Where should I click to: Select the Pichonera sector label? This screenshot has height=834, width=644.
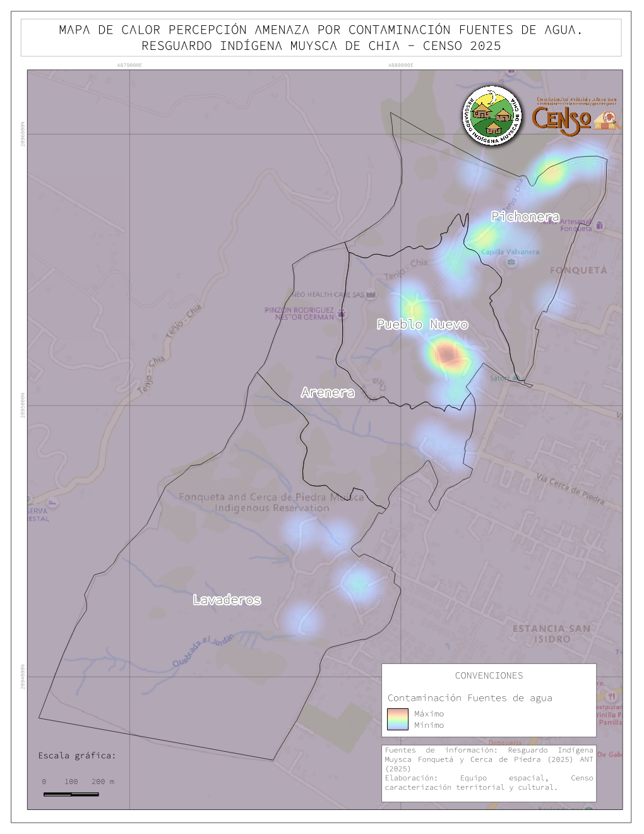coord(525,217)
